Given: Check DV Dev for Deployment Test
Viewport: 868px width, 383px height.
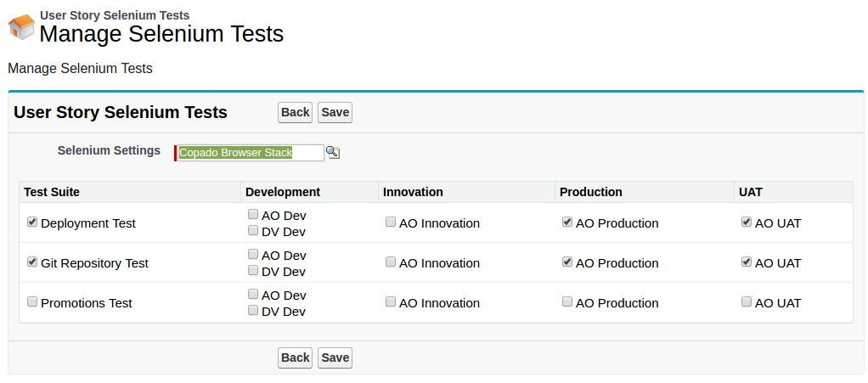Looking at the screenshot, I should 253,231.
